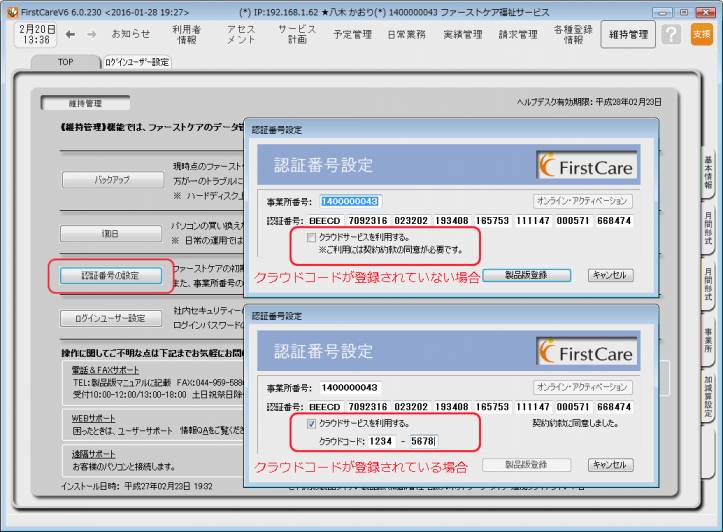The width and height of the screenshot is (723, 532).
Task: Open help with the question mark icon
Action: (672, 34)
